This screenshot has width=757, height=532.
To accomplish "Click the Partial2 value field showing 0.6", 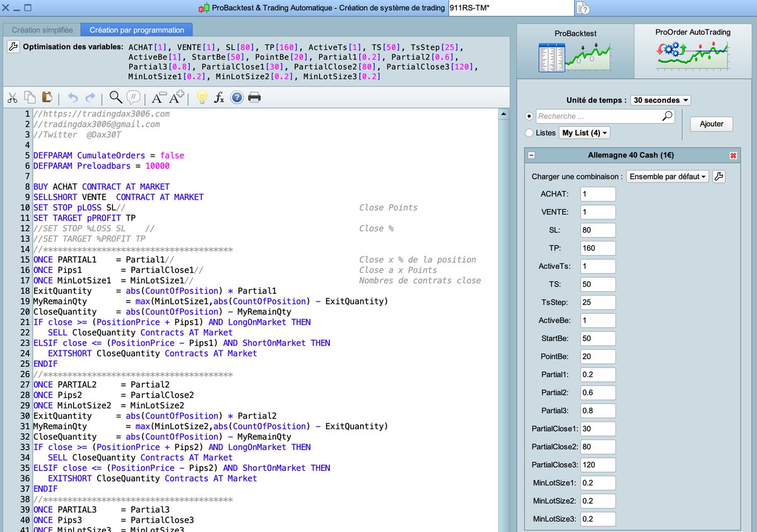I will click(x=597, y=392).
